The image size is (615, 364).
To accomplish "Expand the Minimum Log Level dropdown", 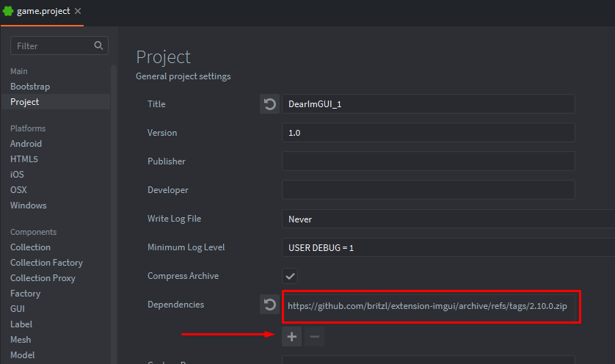I will tap(448, 248).
